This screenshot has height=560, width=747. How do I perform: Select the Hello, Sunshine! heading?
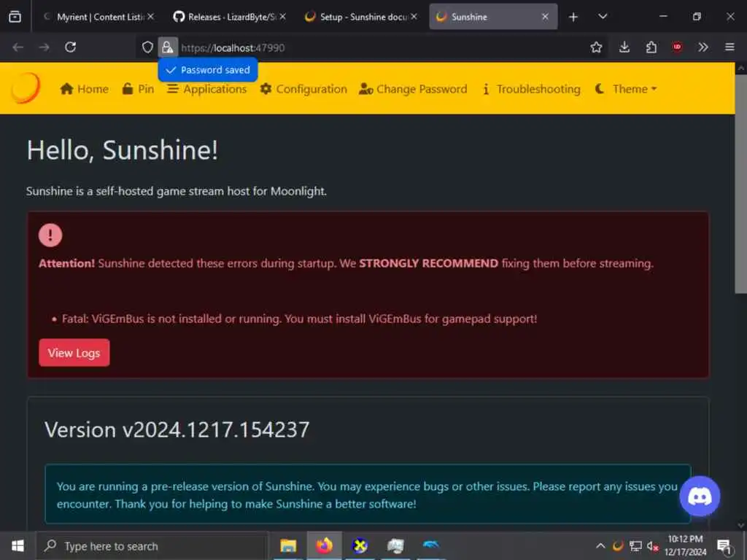123,150
